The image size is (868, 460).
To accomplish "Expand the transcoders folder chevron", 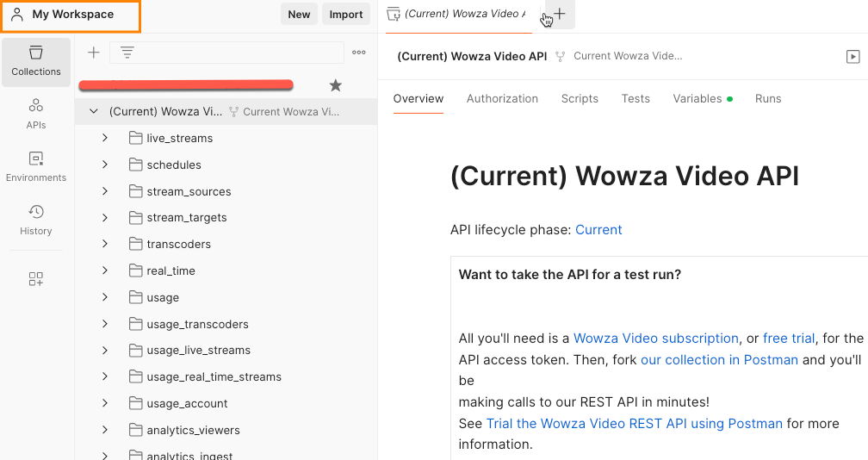I will 105,244.
